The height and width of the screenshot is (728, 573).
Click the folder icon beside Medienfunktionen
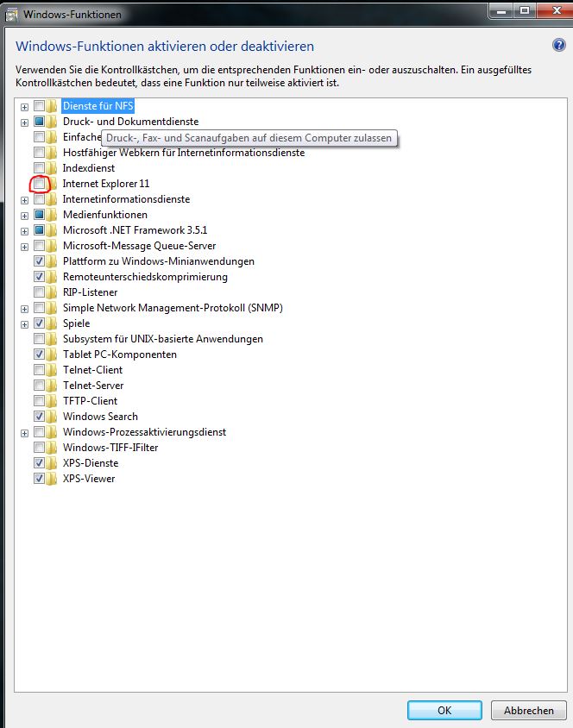52,215
